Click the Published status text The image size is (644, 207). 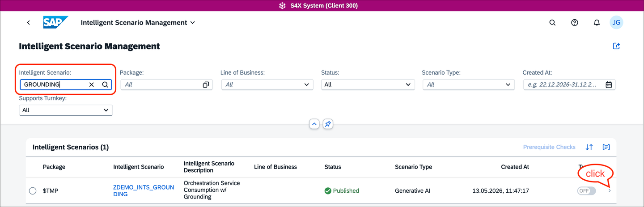(x=346, y=191)
